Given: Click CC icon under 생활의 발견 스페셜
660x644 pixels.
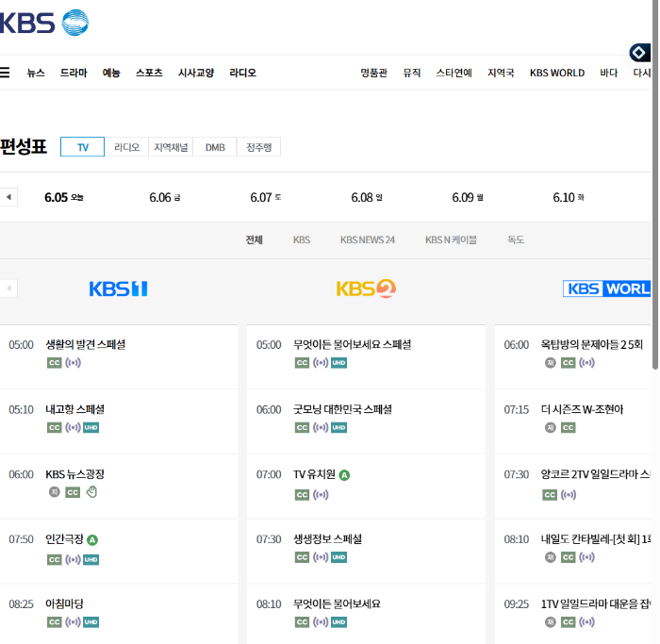Looking at the screenshot, I should [x=55, y=363].
